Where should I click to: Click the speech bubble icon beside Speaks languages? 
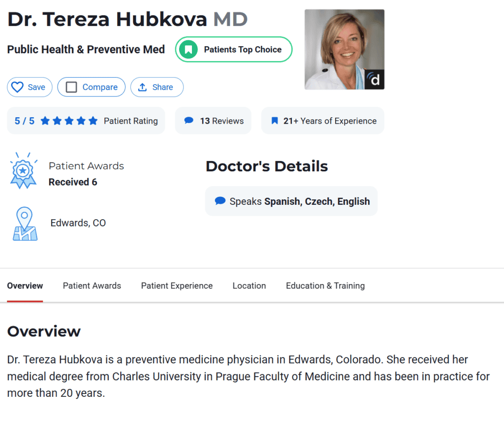220,201
